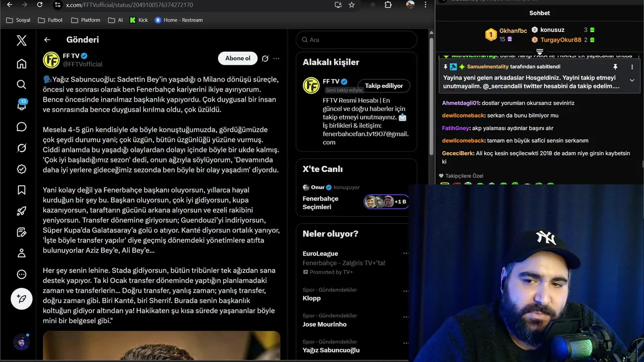Click Samuelmentality username in pinned message
Viewport: 644px width, 362px height.
tap(488, 67)
